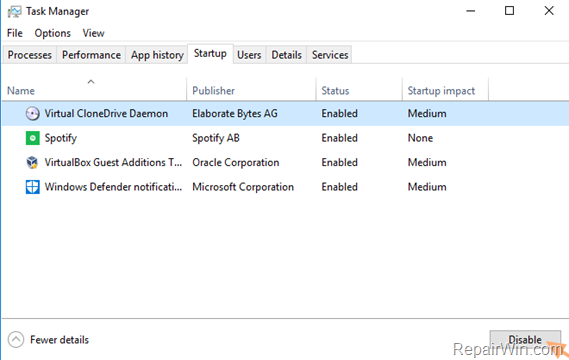Screen dimensions: 569x360
Task: Click the VirtualBox Guest Additions cube icon
Action: (33, 162)
